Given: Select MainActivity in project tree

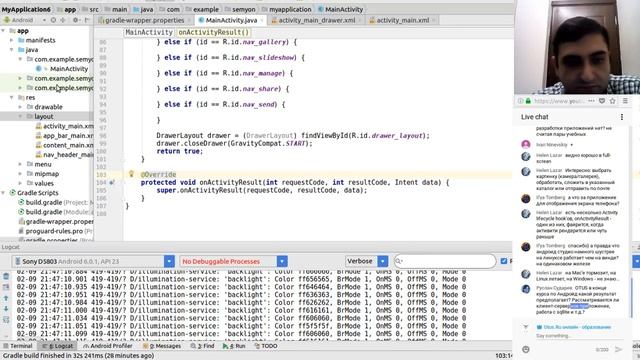Looking at the screenshot, I should click(x=69, y=69).
